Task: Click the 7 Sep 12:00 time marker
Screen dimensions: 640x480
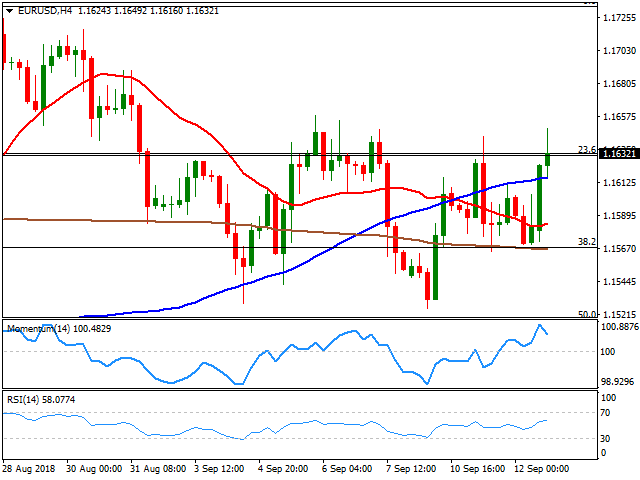Action: [x=408, y=469]
